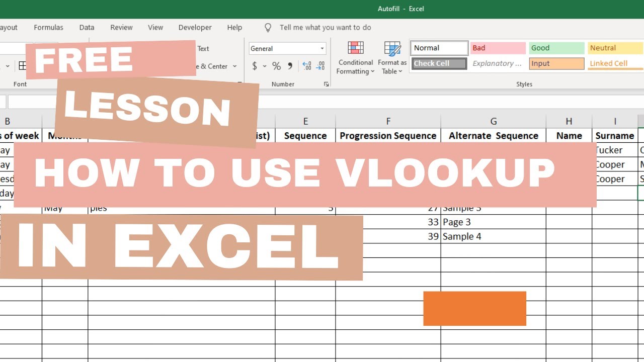Select the View ribbon tab
644x362 pixels.
click(x=155, y=28)
